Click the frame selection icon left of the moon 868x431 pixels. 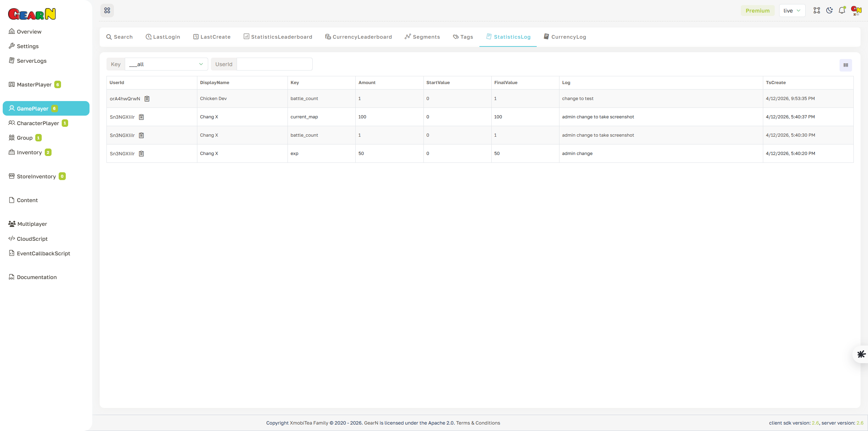tap(817, 11)
